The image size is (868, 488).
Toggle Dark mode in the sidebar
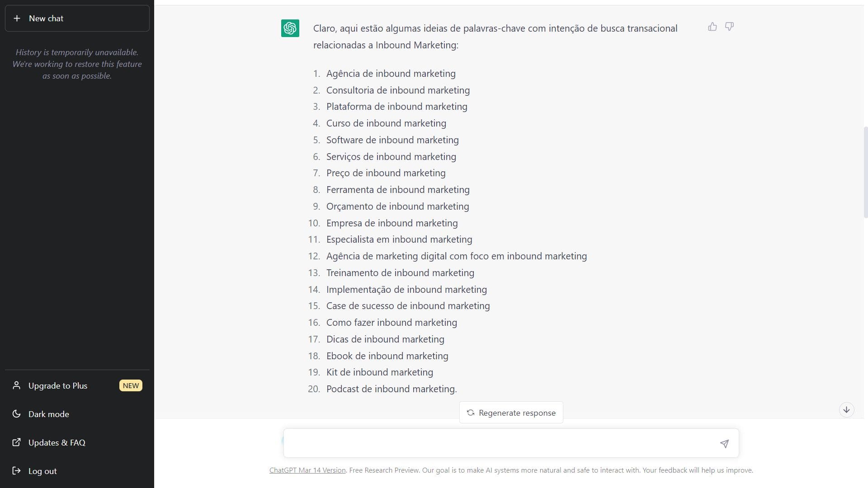pyautogui.click(x=49, y=414)
